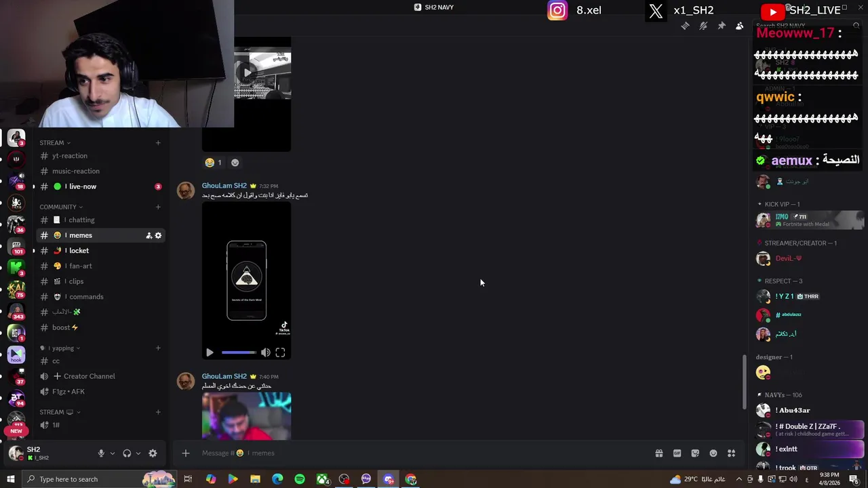Image resolution: width=868 pixels, height=488 pixels.
Task: Toggle headphone deafen in user panel
Action: click(127, 453)
